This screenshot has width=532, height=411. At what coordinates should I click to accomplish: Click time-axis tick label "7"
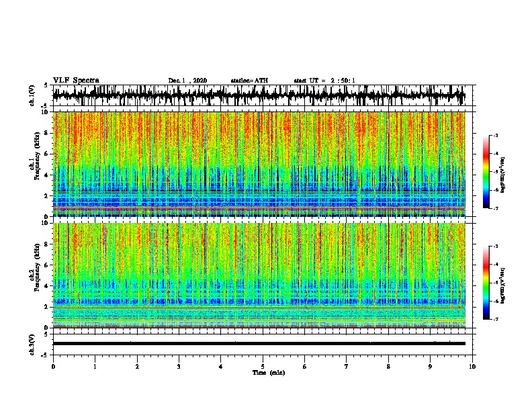[347, 367]
